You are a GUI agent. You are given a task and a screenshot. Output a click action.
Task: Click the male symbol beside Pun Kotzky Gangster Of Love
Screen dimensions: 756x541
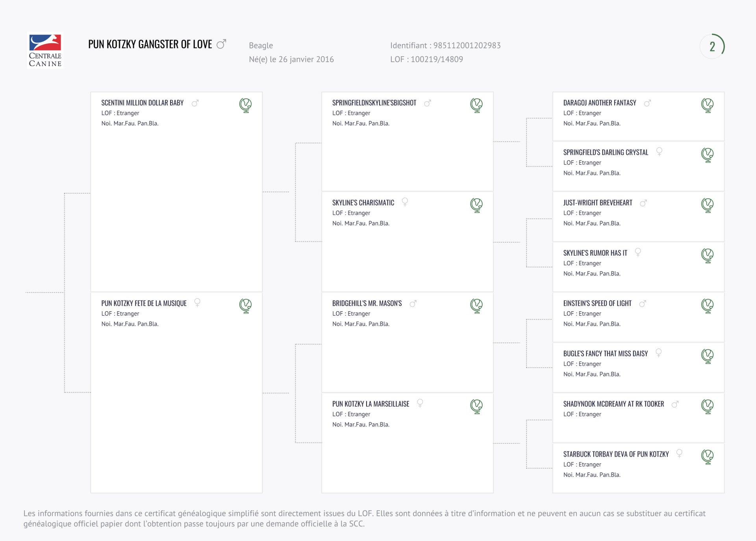pos(222,44)
